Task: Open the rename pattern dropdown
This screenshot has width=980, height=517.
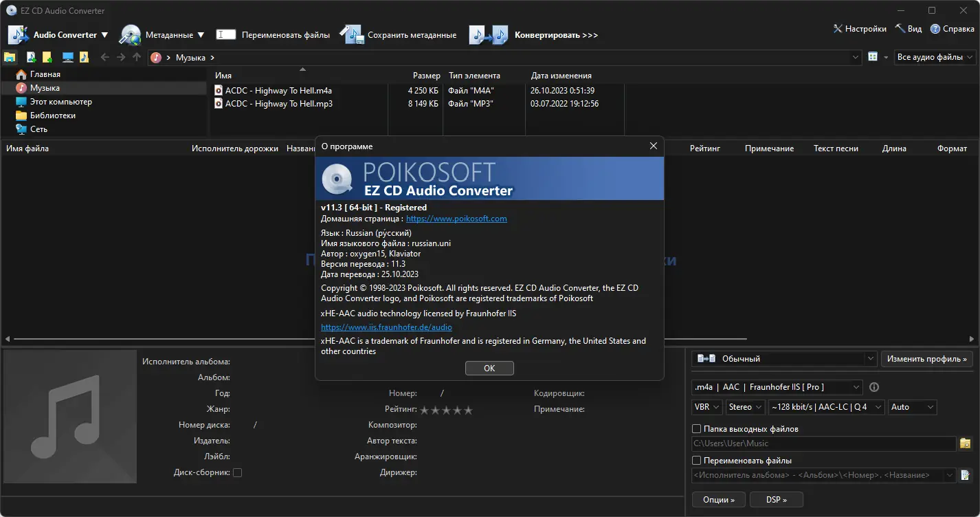Action: tap(950, 475)
